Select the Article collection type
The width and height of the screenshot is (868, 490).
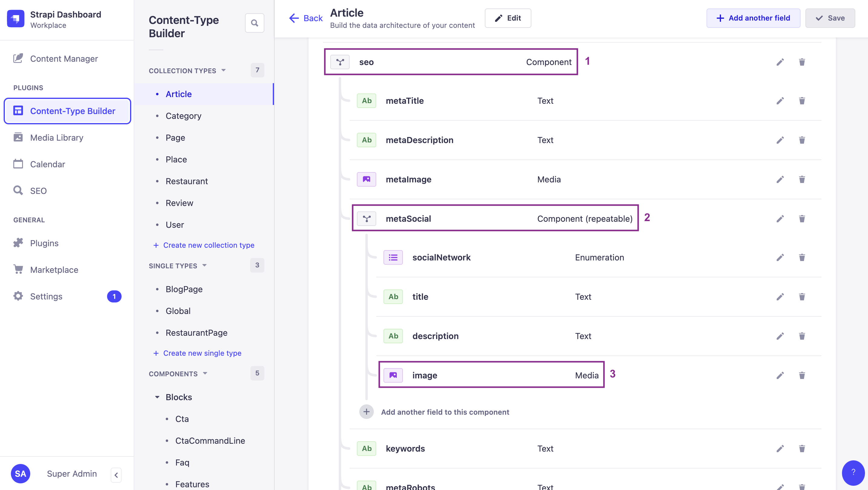pyautogui.click(x=178, y=93)
